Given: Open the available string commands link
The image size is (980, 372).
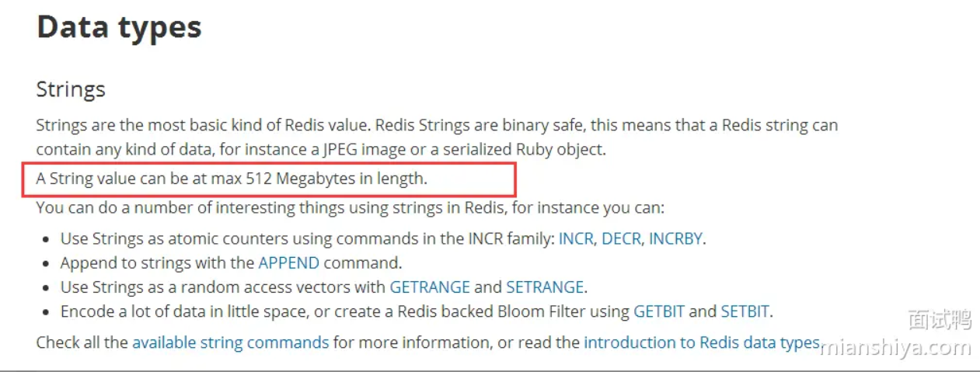Looking at the screenshot, I should [x=231, y=342].
